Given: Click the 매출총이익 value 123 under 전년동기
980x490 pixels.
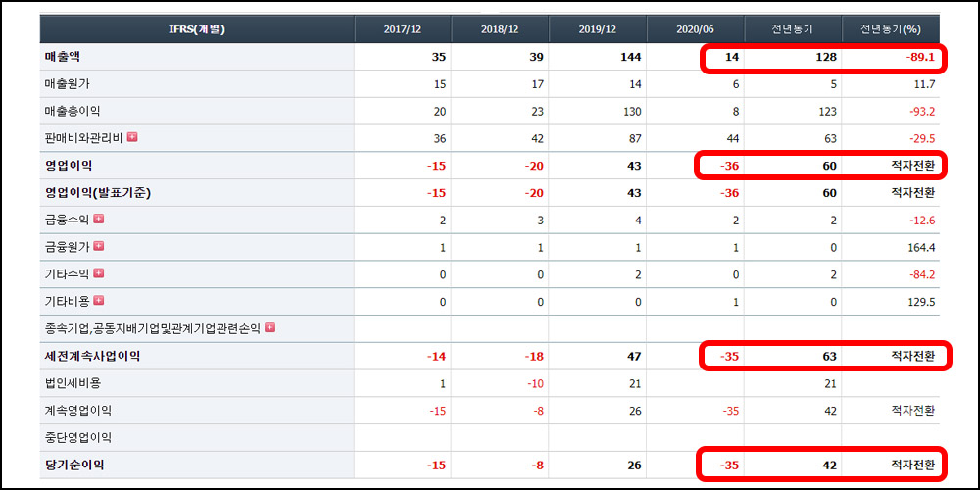Looking at the screenshot, I should [x=828, y=112].
